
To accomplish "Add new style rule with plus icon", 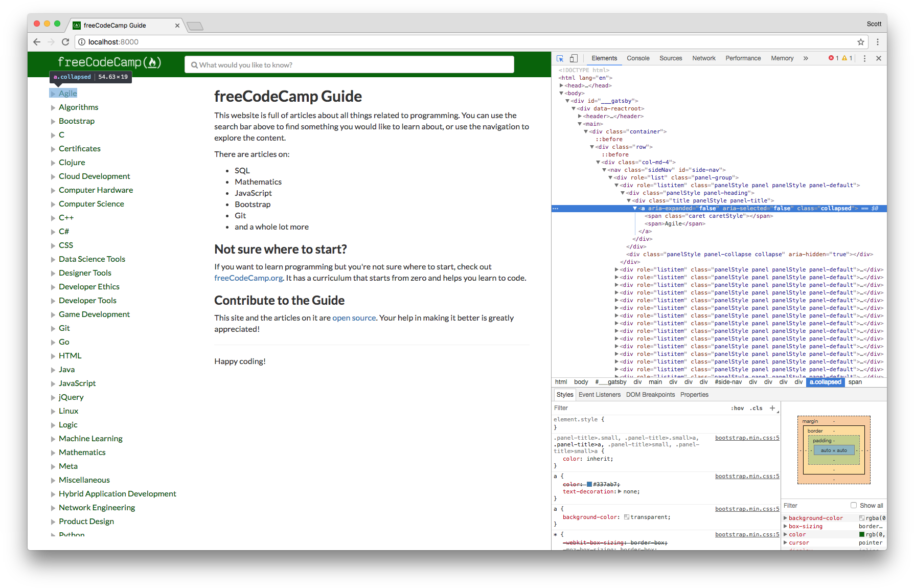I will click(772, 408).
